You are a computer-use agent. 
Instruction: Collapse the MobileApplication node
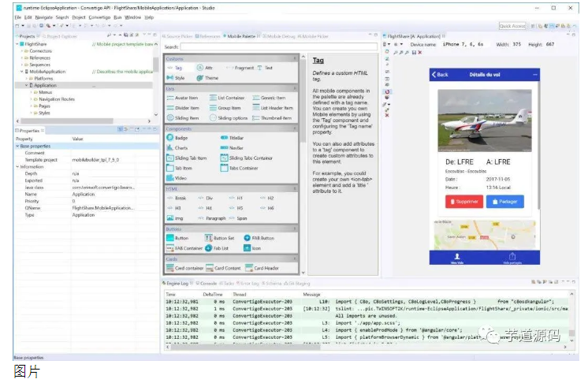(22, 72)
